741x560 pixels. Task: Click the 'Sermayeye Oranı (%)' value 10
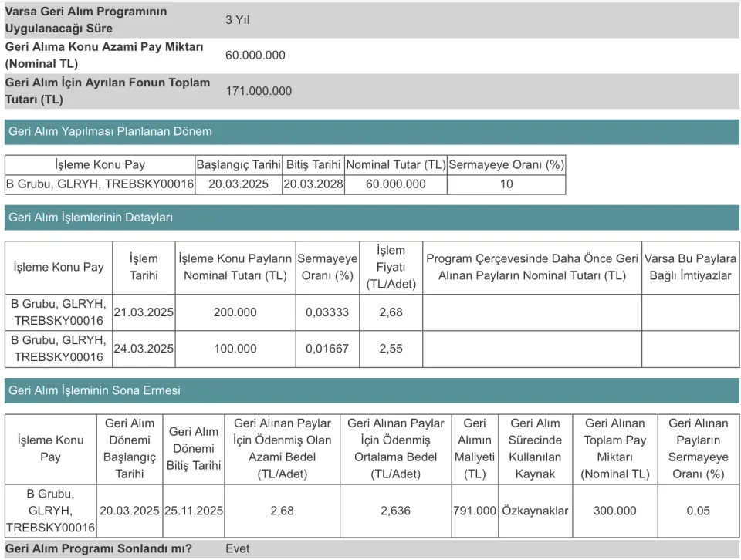(506, 184)
